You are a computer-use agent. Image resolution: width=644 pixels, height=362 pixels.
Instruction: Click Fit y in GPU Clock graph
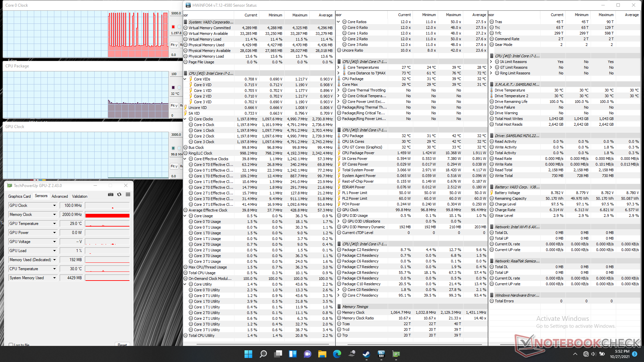[174, 166]
